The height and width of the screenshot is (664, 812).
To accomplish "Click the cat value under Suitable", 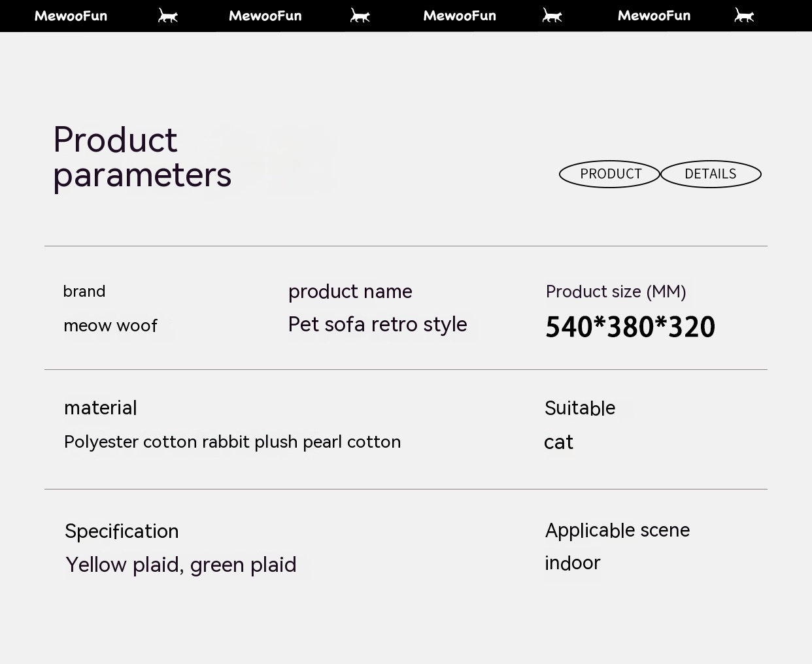I will (x=558, y=442).
